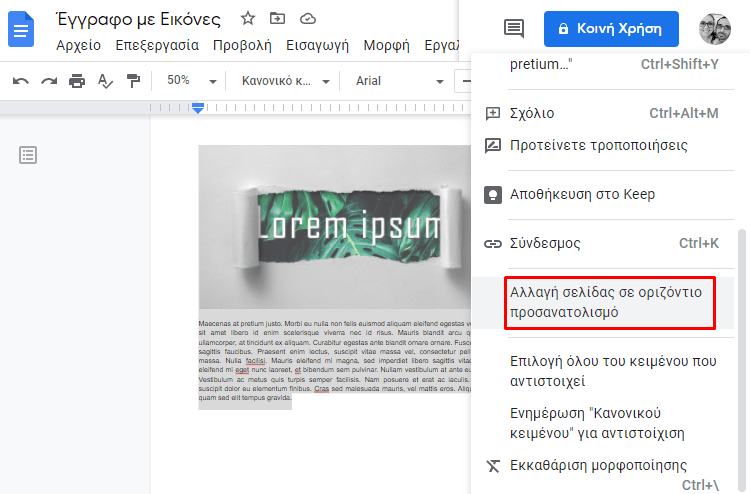This screenshot has width=750, height=494.
Task: Open the Αρχείο menu
Action: pyautogui.click(x=78, y=45)
